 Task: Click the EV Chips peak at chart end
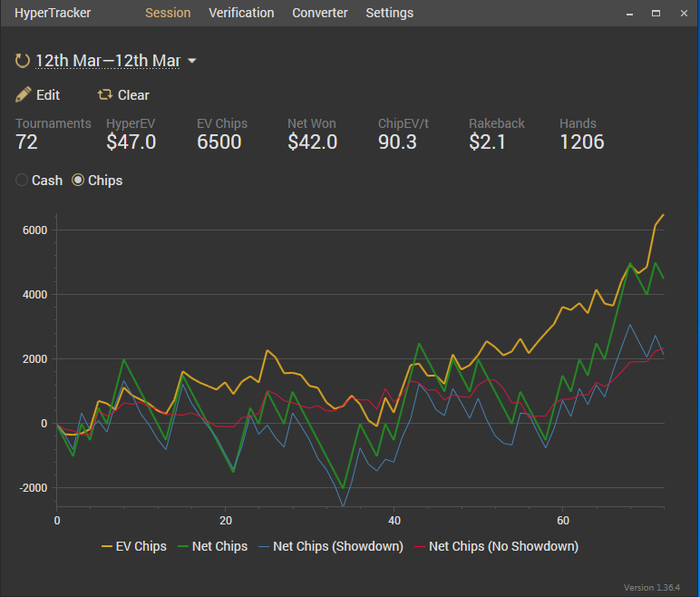[663, 215]
